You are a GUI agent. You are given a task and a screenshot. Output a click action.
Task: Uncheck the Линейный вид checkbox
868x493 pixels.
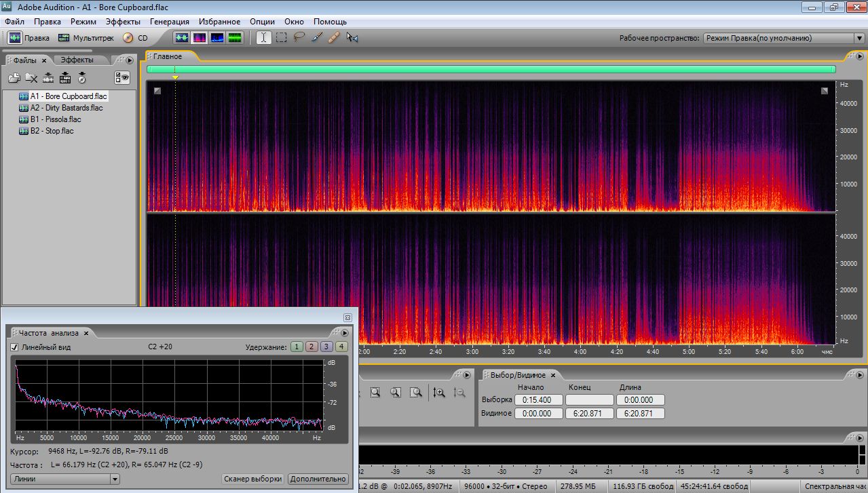pos(15,347)
